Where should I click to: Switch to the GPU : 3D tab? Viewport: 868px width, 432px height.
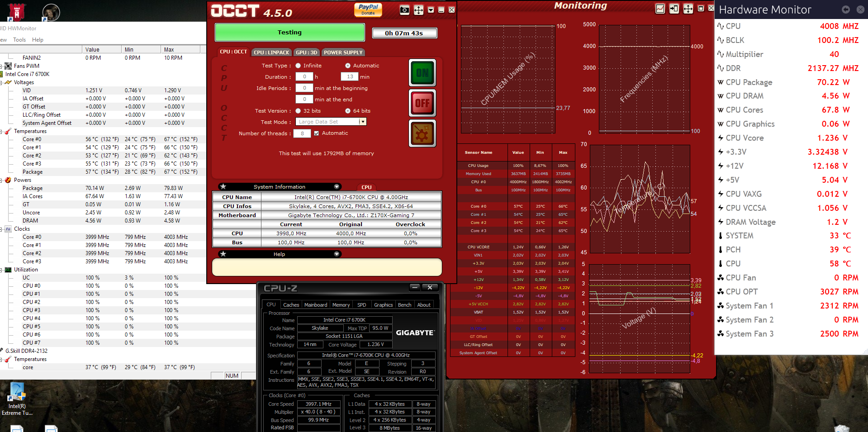[307, 52]
